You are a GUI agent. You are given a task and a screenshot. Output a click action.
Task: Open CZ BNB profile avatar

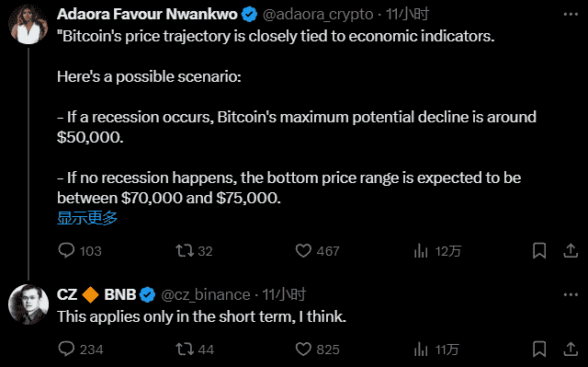[28, 304]
